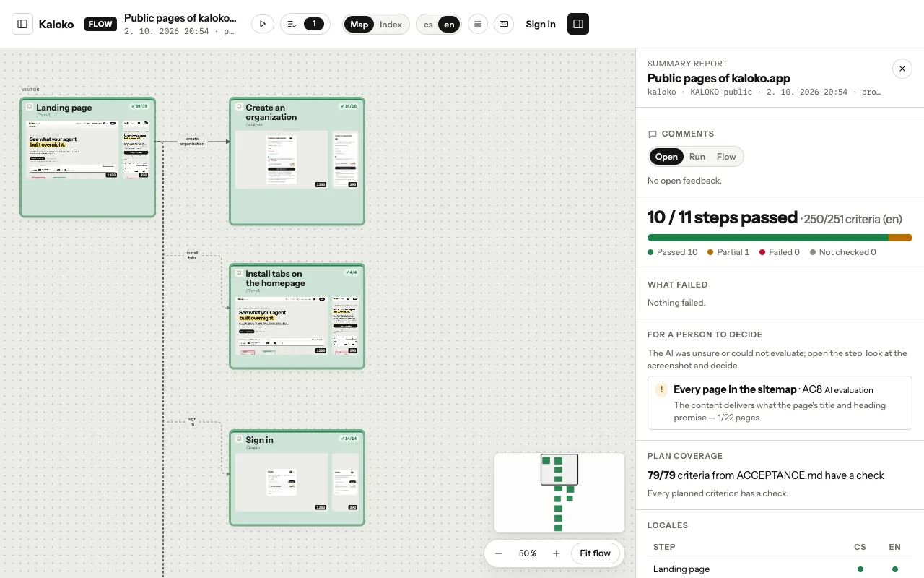Click the 50 % zoom level value
The image size is (924, 578).
(x=528, y=553)
